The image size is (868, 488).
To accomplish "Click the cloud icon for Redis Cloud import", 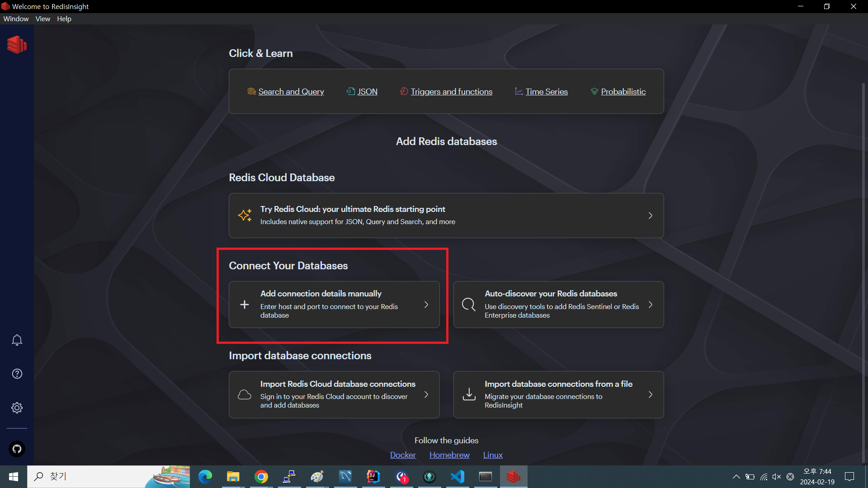I will (245, 394).
